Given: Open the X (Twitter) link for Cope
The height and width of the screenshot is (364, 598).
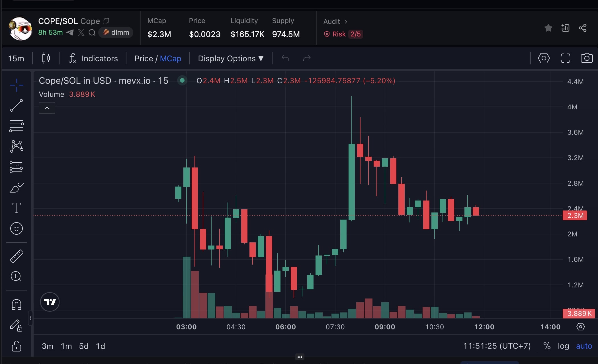Looking at the screenshot, I should tap(81, 32).
